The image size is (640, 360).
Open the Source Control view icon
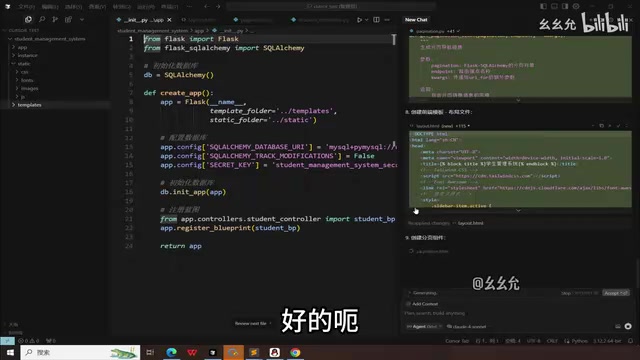(x=55, y=19)
